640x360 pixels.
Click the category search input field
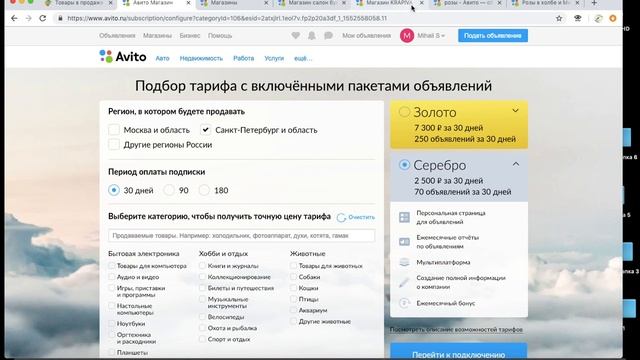(x=242, y=236)
